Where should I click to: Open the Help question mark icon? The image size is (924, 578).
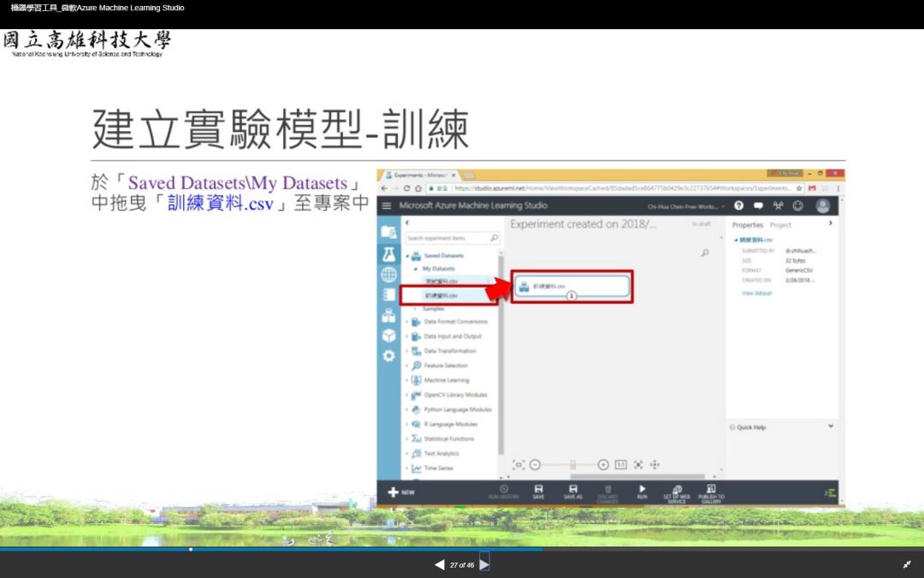739,206
